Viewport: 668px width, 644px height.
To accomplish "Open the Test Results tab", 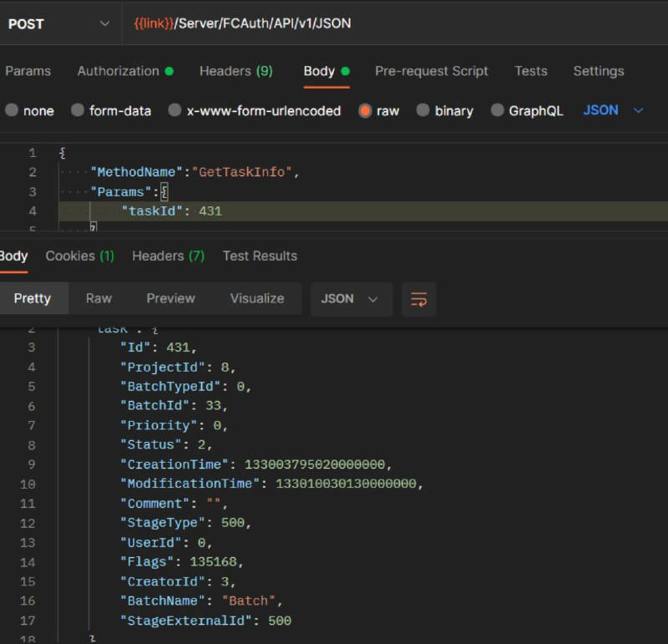I will (260, 256).
